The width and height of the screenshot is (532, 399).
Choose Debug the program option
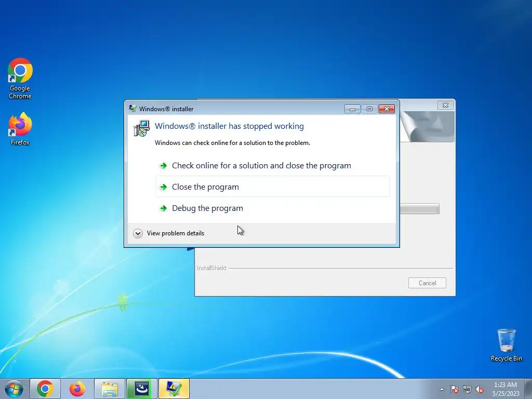pos(272,208)
